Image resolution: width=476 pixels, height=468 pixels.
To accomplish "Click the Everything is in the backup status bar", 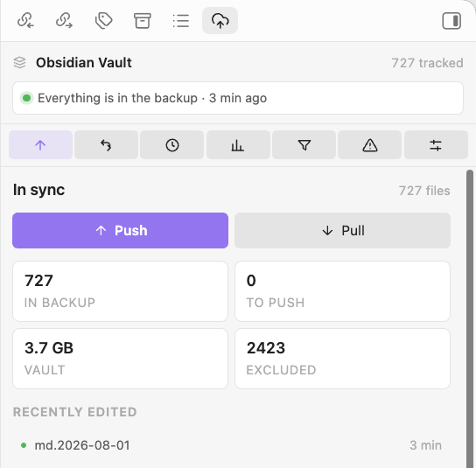I will point(238,98).
